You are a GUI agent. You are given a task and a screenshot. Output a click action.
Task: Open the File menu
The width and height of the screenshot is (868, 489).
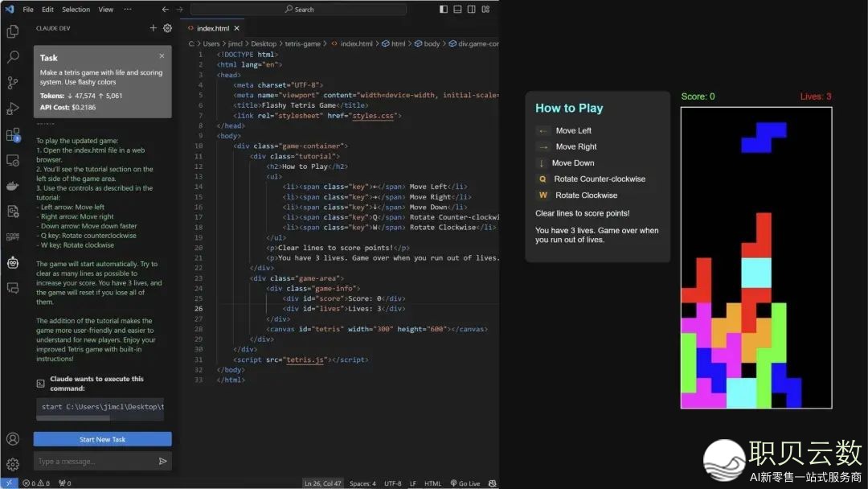point(28,10)
